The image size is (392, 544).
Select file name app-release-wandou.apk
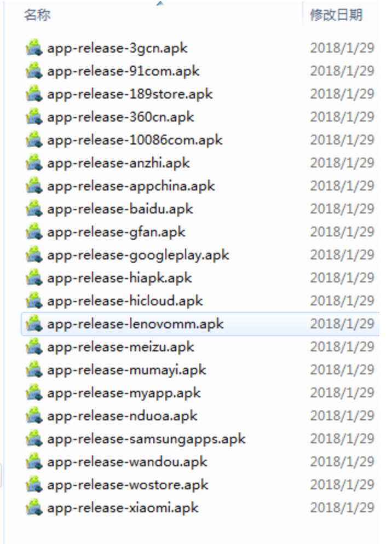[127, 462]
